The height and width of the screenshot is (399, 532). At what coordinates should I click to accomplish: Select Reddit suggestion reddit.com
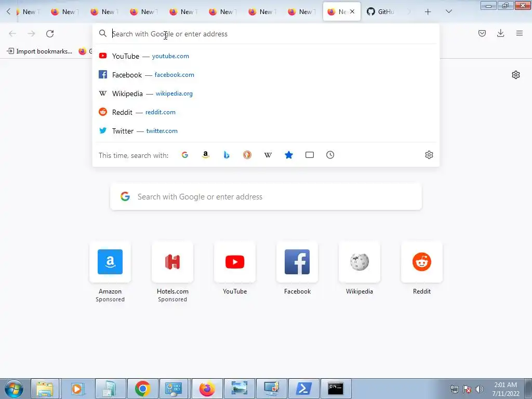[266, 112]
